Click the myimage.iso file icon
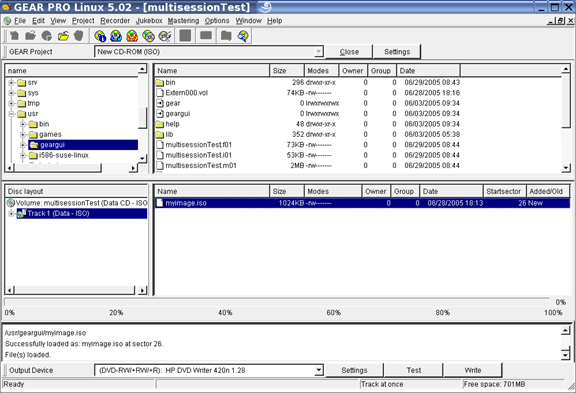This screenshot has height=393, width=576. coord(159,203)
